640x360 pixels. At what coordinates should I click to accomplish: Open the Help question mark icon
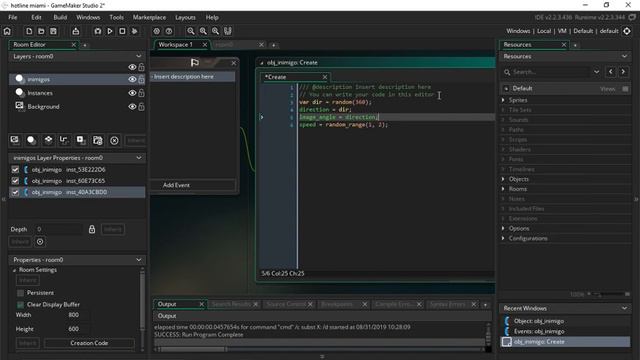169,31
